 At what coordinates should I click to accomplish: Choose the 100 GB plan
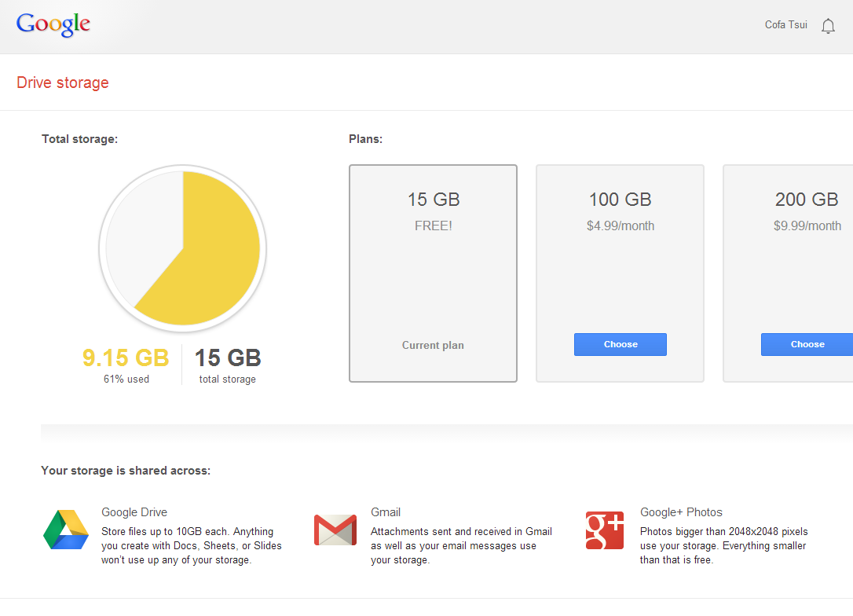click(620, 344)
